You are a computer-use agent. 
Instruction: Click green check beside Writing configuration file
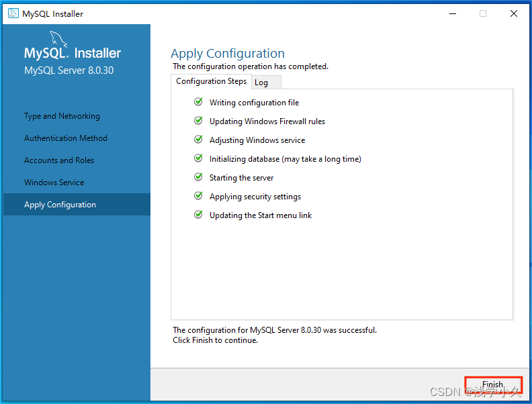click(198, 102)
